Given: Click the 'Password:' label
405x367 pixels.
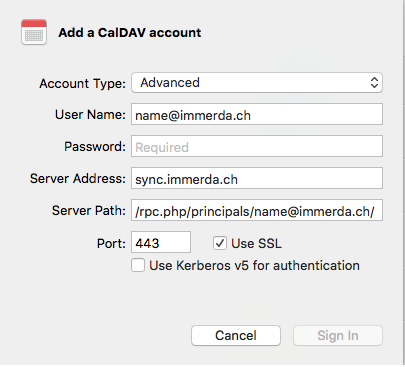Looking at the screenshot, I should click(95, 147).
